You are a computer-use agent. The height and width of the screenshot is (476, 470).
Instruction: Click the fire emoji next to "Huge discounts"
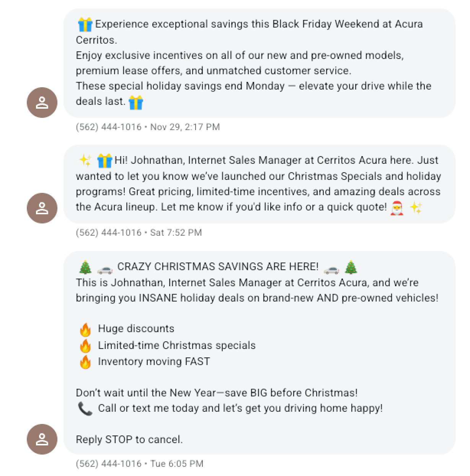pos(85,329)
